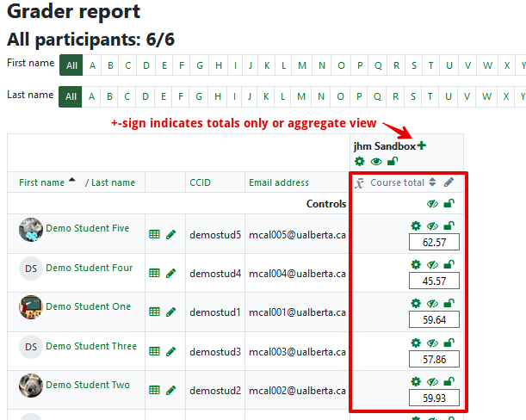Viewport: 526px width, 420px height.
Task: Open jhm Sandbox category settings gear
Action: click(x=360, y=161)
